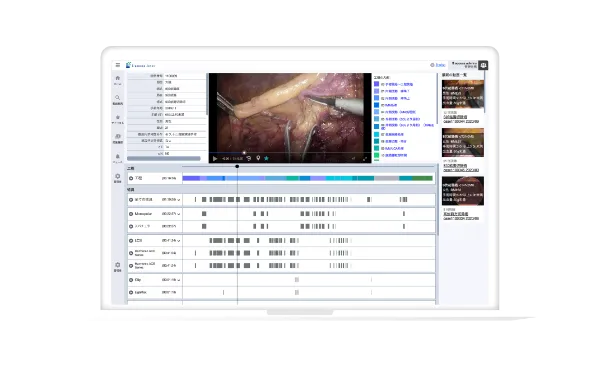Open the search magnifier in the sidebar
600x370 pixels.
[117, 99]
